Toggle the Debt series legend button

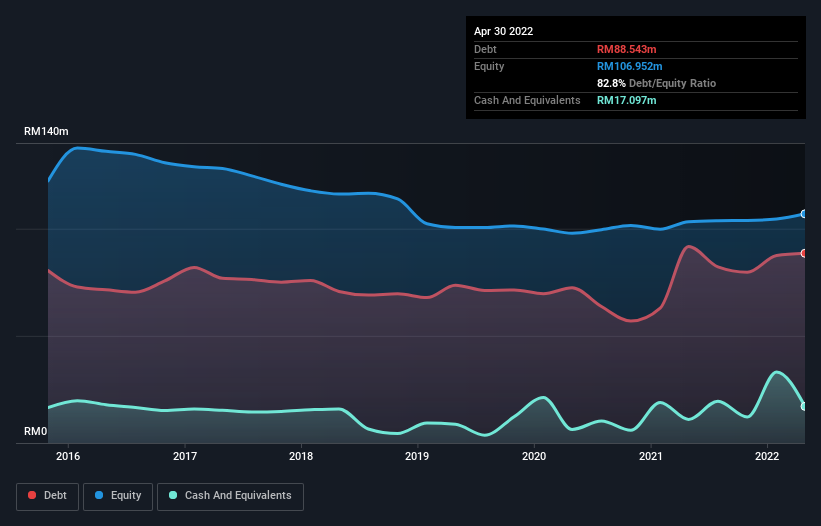point(47,496)
